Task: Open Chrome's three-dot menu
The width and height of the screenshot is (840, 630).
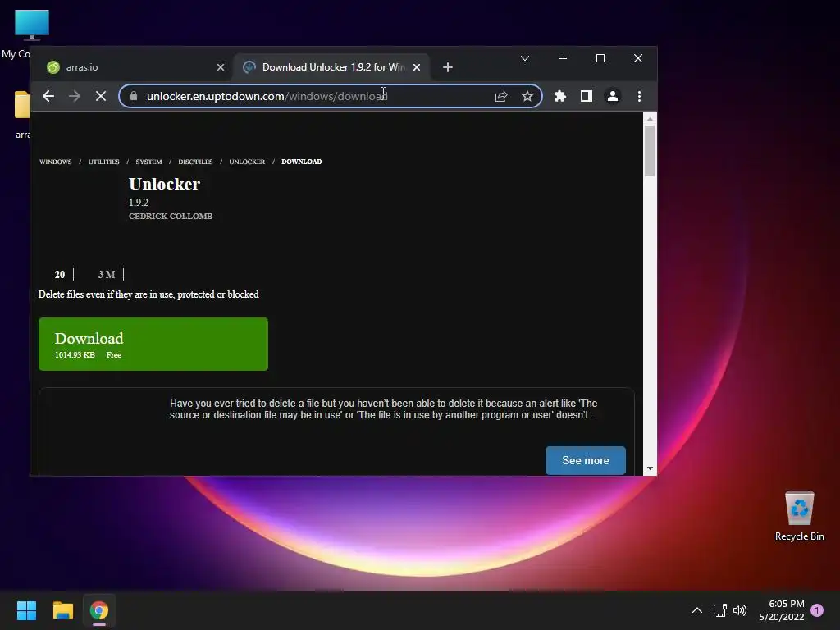Action: point(639,96)
